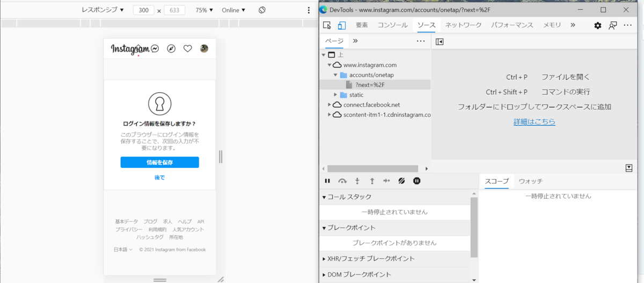Open 利用規約 footer link
This screenshot has height=283, width=644.
point(157,229)
